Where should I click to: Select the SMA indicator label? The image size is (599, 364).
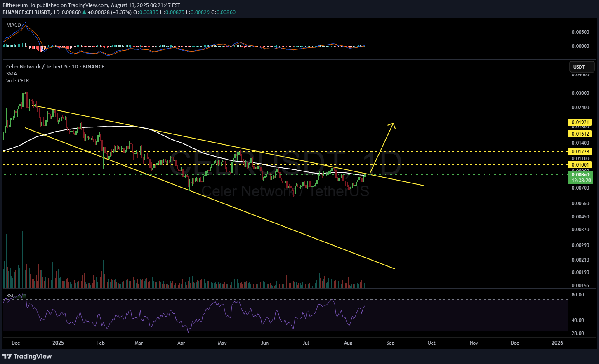[11, 74]
